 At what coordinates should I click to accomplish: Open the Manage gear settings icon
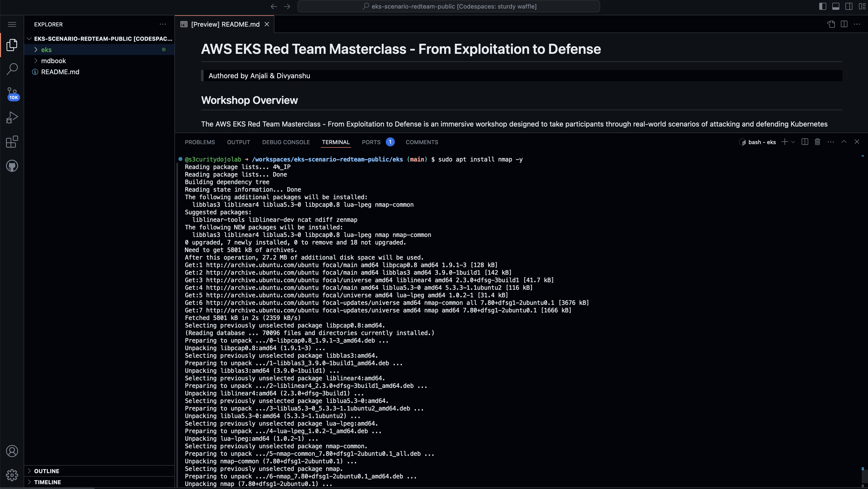click(x=12, y=475)
